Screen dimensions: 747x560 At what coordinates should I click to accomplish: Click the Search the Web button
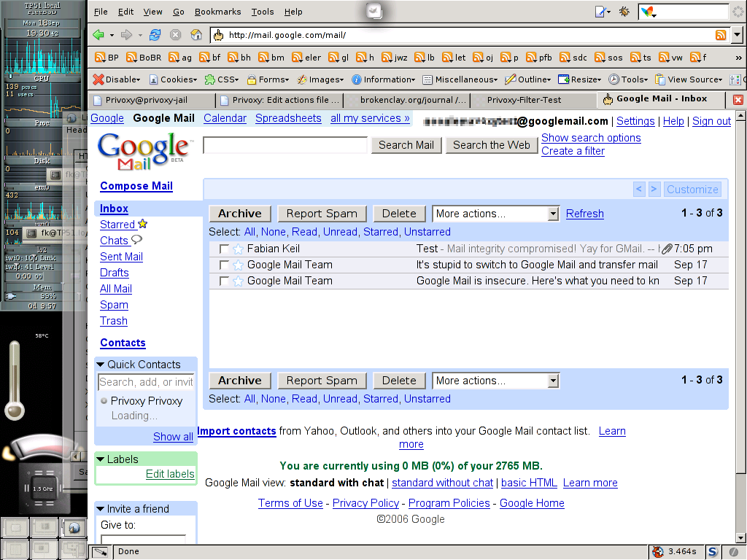(x=491, y=145)
